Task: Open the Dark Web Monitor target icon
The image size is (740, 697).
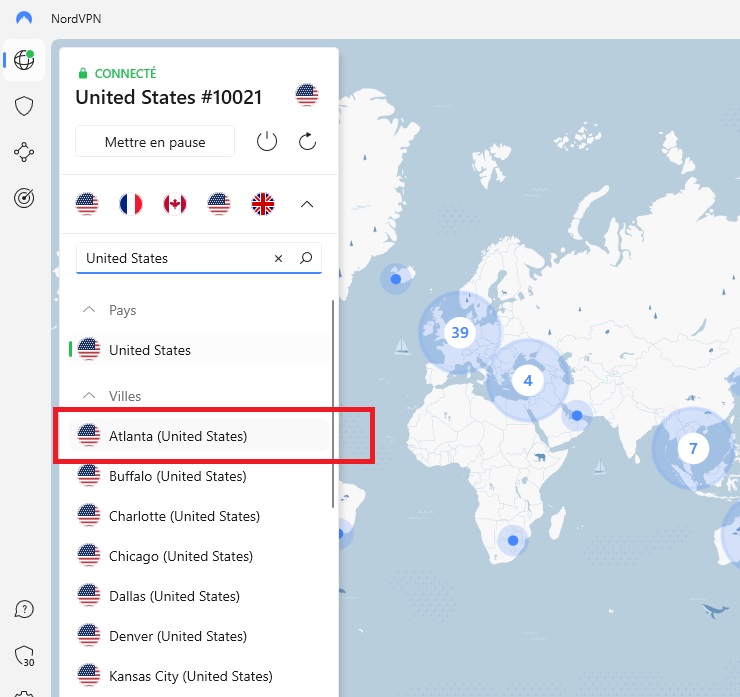Action: click(x=24, y=198)
